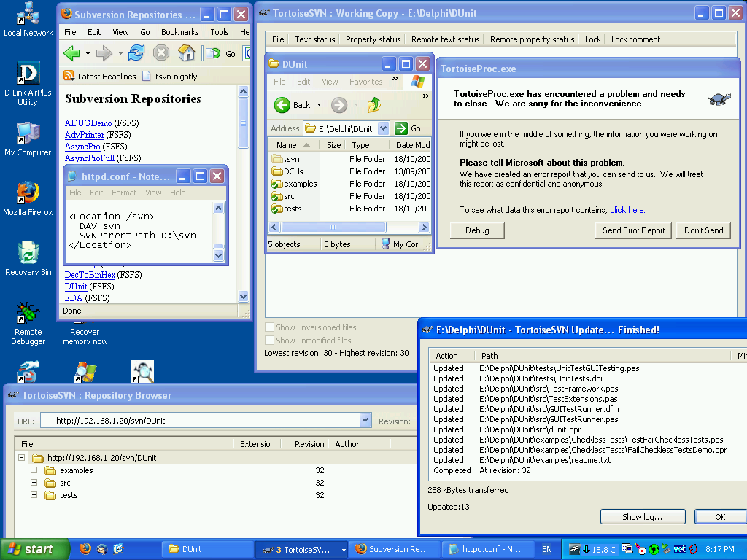Viewport: 747px width, 560px height.
Task: Open address dropdown in DUnit explorer
Action: (x=384, y=128)
